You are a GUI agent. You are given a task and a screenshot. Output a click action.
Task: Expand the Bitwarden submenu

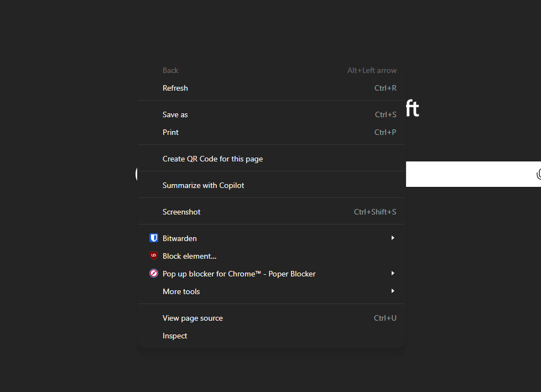(x=392, y=238)
